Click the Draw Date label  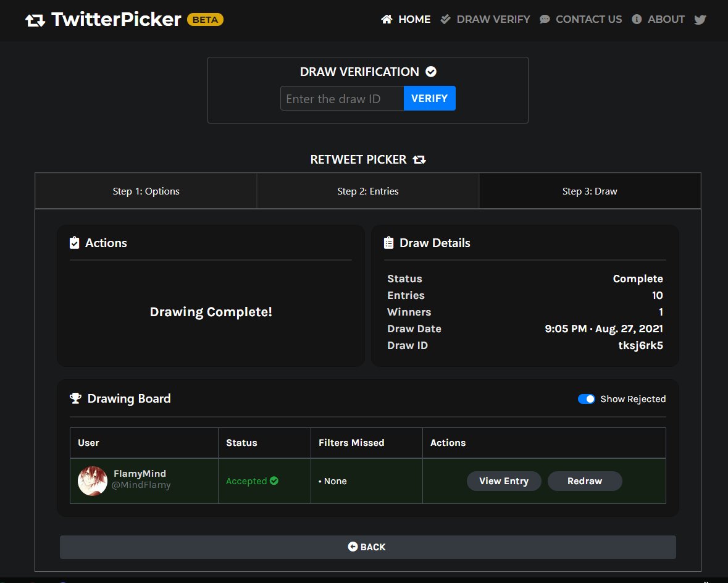click(x=414, y=329)
